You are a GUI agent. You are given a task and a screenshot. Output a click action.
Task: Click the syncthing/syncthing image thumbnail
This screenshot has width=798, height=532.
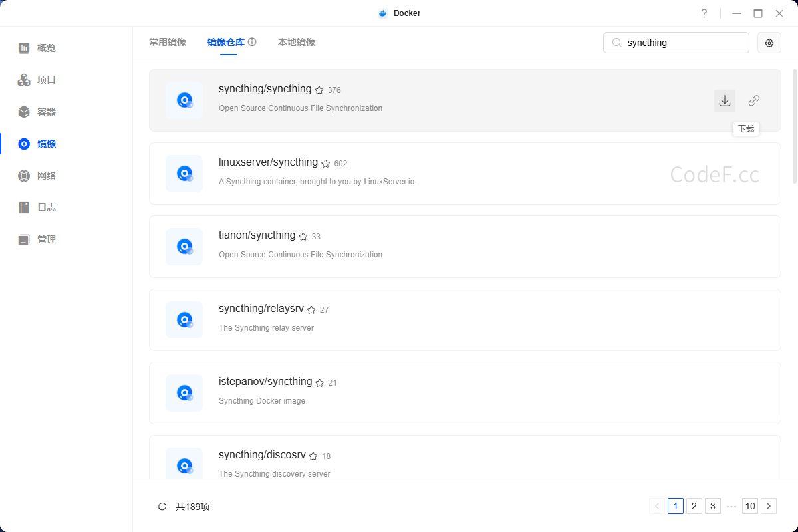click(x=184, y=100)
